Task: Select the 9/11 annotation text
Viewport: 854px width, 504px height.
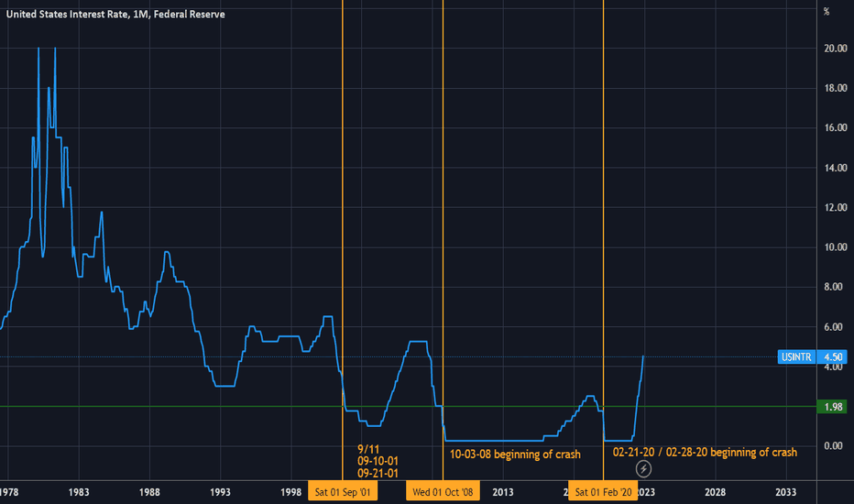Action: tap(368, 450)
